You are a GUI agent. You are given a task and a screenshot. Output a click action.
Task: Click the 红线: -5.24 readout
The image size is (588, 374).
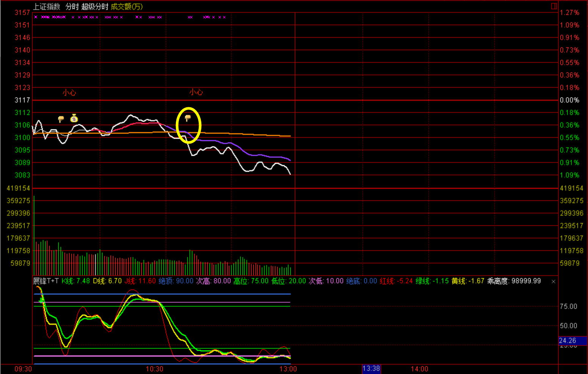coord(396,281)
